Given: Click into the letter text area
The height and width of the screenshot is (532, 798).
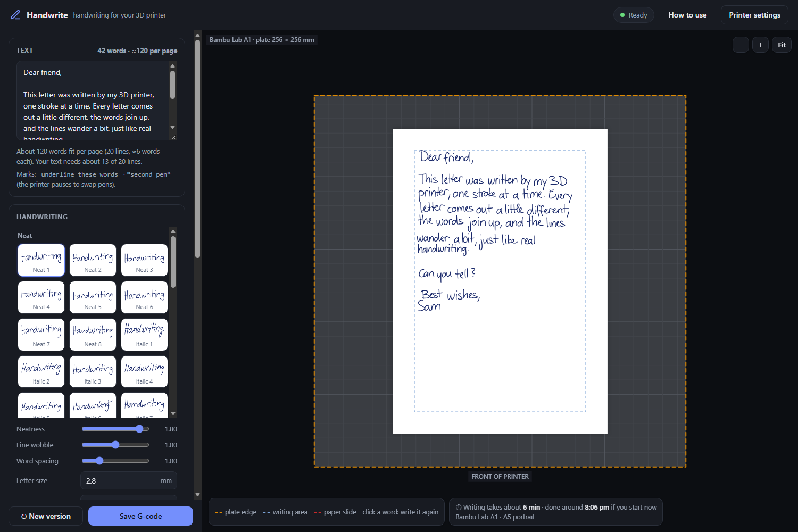Looking at the screenshot, I should pyautogui.click(x=93, y=101).
